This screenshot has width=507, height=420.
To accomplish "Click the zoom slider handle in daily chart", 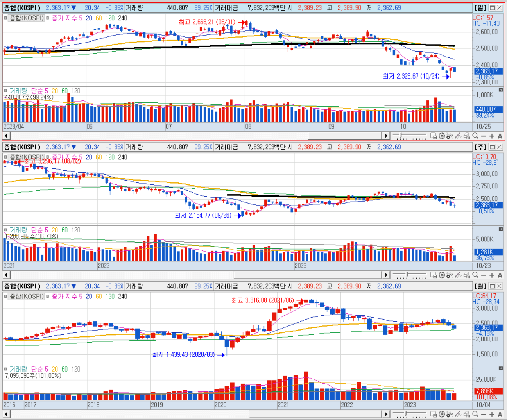I will [401, 136].
